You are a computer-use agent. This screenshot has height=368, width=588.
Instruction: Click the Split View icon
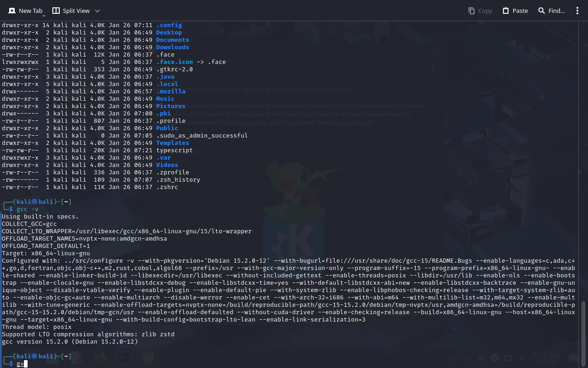(56, 11)
